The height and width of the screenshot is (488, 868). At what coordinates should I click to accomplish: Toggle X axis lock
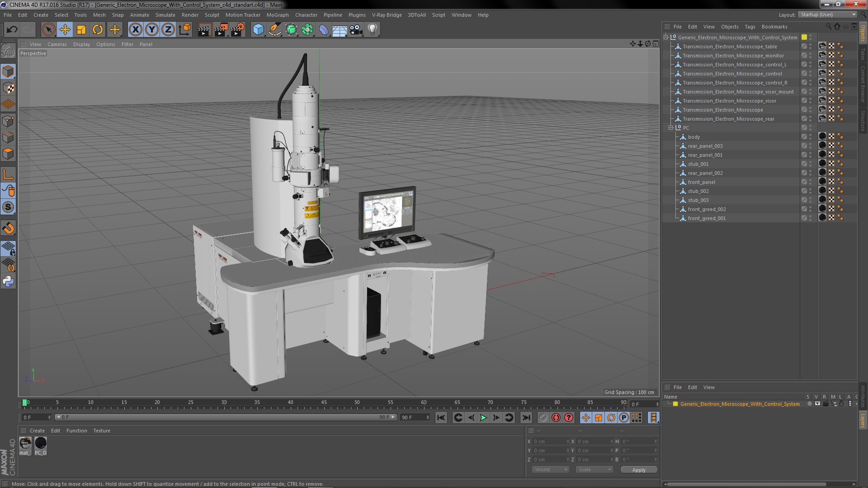(135, 30)
